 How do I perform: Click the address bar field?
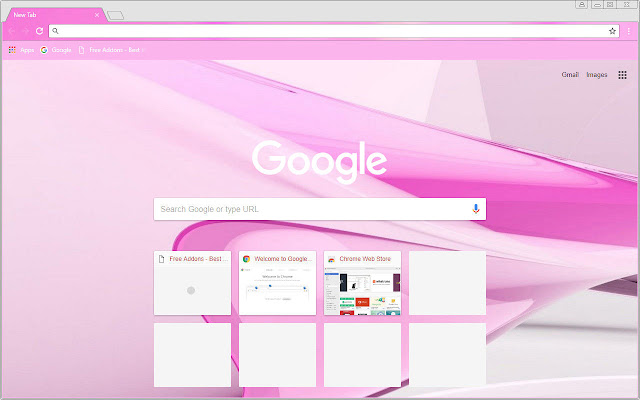click(x=334, y=31)
